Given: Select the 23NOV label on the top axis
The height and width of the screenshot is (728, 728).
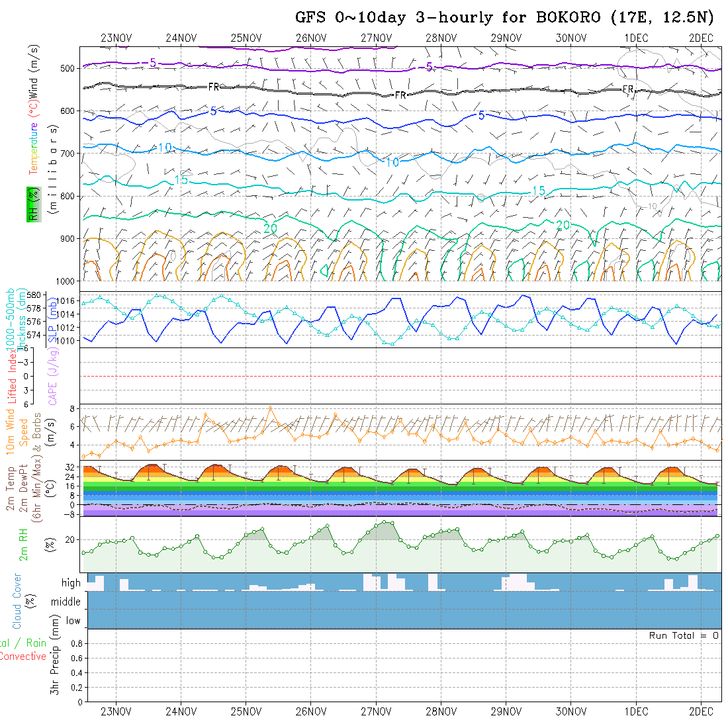Looking at the screenshot, I should 116,38.
